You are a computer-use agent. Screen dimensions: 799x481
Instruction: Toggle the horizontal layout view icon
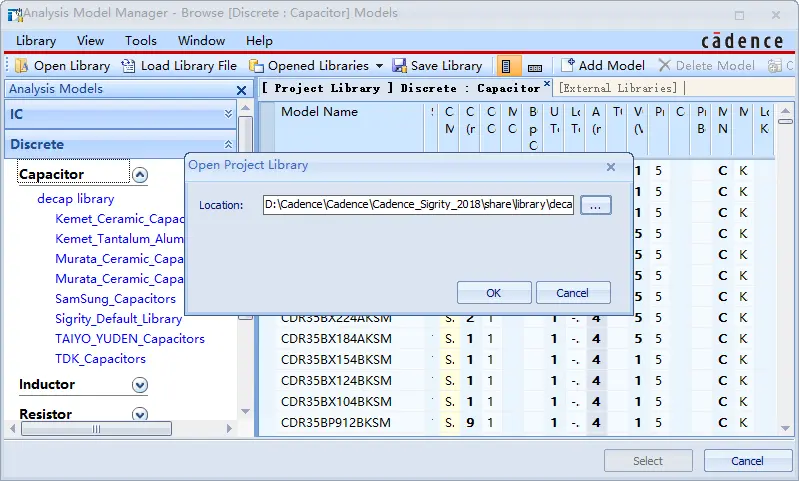tap(535, 67)
